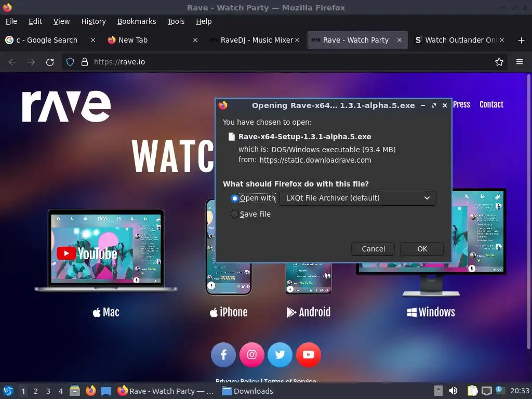Open the LXQt start menu icon
The width and height of the screenshot is (532, 399).
click(8, 391)
